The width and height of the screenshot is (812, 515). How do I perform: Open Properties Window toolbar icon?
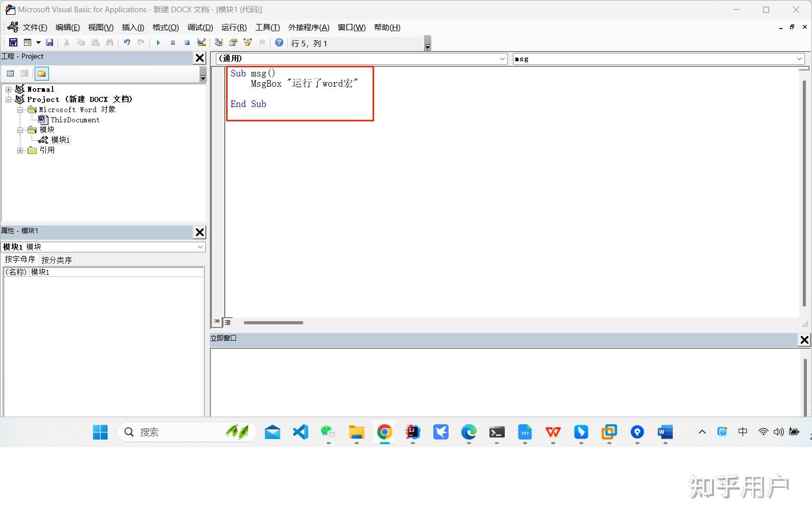pyautogui.click(x=233, y=43)
